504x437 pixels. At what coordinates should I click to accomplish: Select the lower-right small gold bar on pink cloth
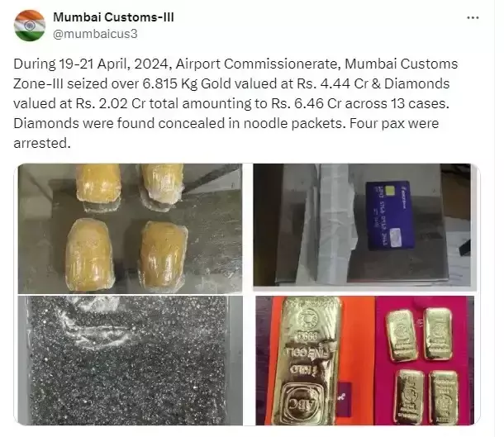tap(444, 397)
